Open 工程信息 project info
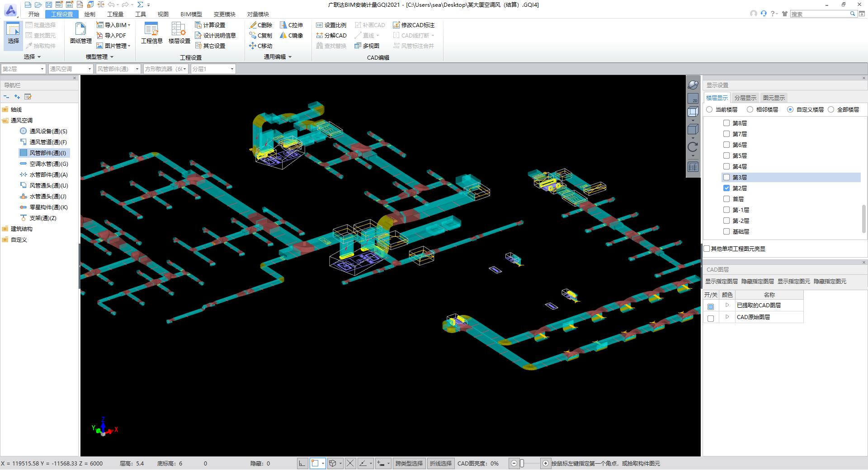This screenshot has width=868, height=470. tap(151, 33)
